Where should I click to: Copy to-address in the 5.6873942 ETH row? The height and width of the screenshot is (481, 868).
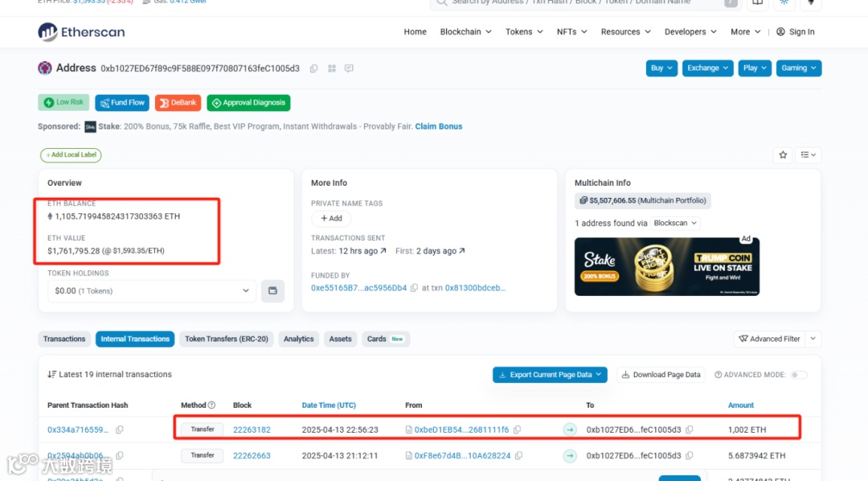click(x=690, y=455)
